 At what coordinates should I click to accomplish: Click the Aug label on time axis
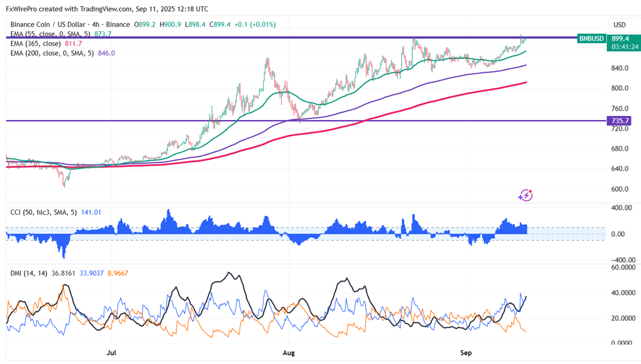tap(289, 353)
